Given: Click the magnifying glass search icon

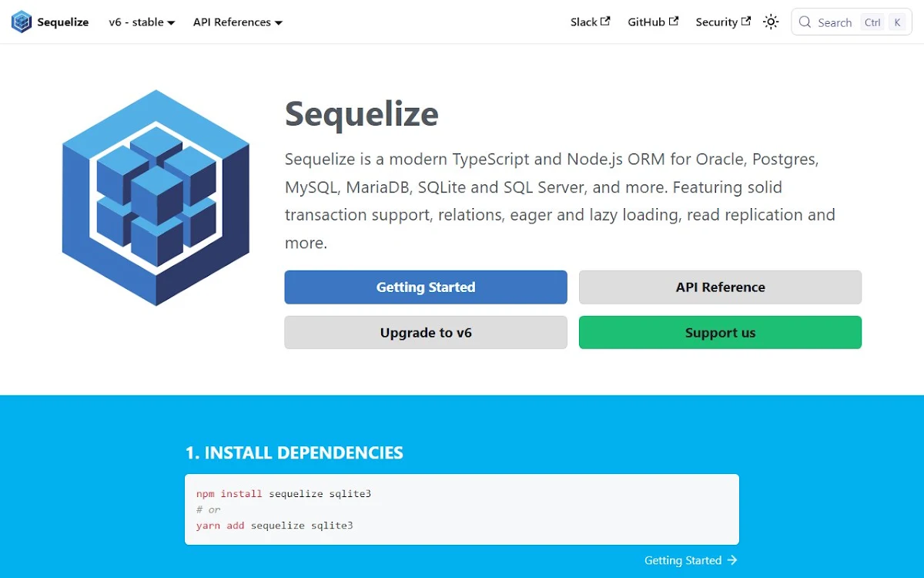Looking at the screenshot, I should [805, 22].
